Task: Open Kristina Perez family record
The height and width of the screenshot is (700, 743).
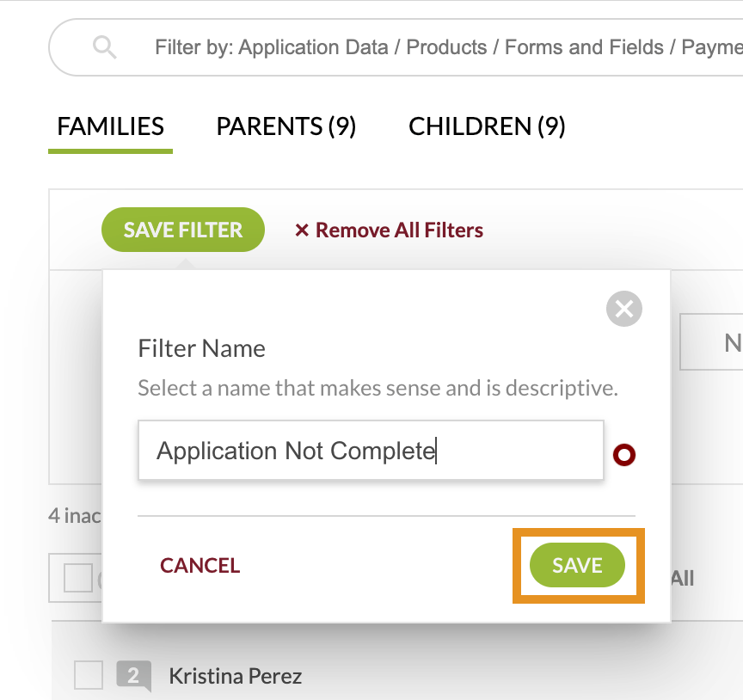Action: coord(235,676)
